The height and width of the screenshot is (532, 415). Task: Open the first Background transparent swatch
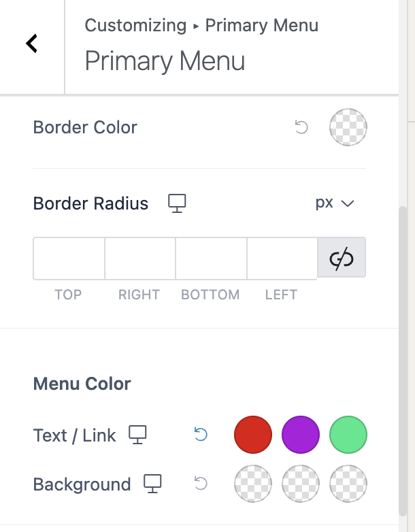(252, 484)
